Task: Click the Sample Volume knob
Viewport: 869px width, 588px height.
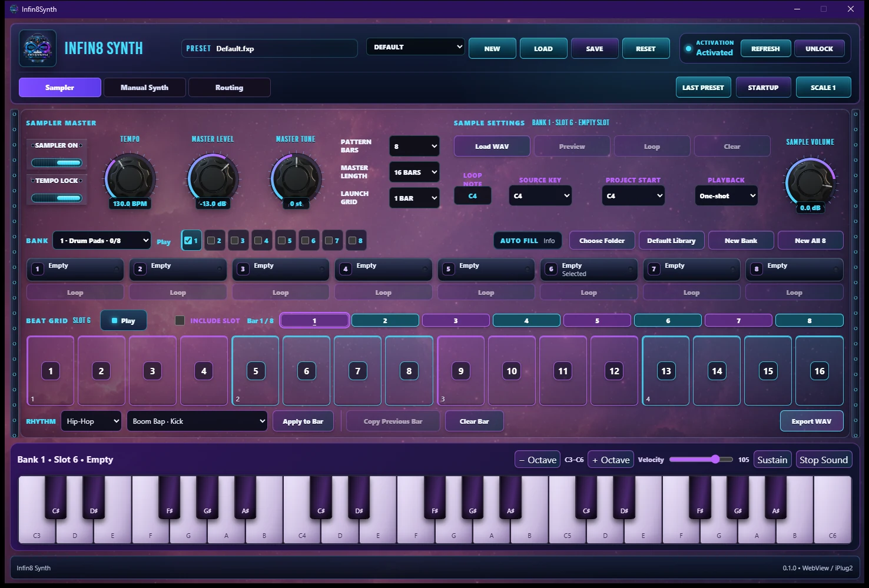Action: [810, 181]
